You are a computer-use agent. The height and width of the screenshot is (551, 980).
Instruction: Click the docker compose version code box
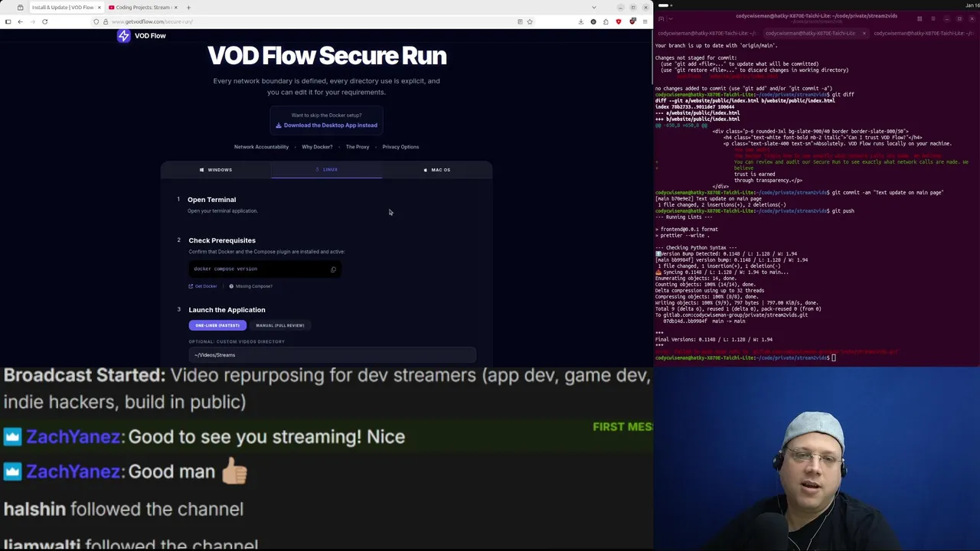[263, 269]
